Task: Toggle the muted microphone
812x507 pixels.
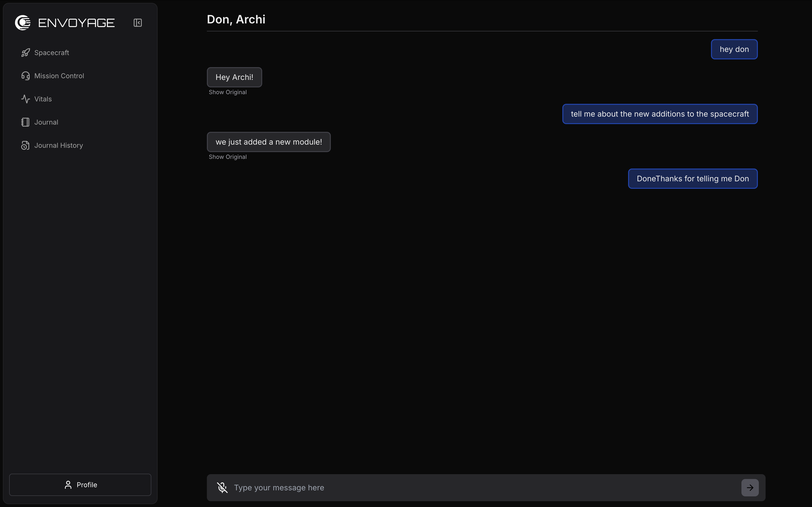Action: (x=222, y=487)
